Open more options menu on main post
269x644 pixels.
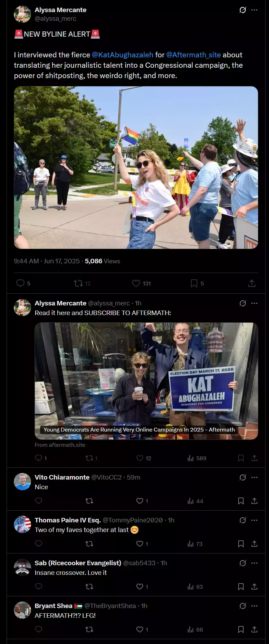pyautogui.click(x=254, y=10)
